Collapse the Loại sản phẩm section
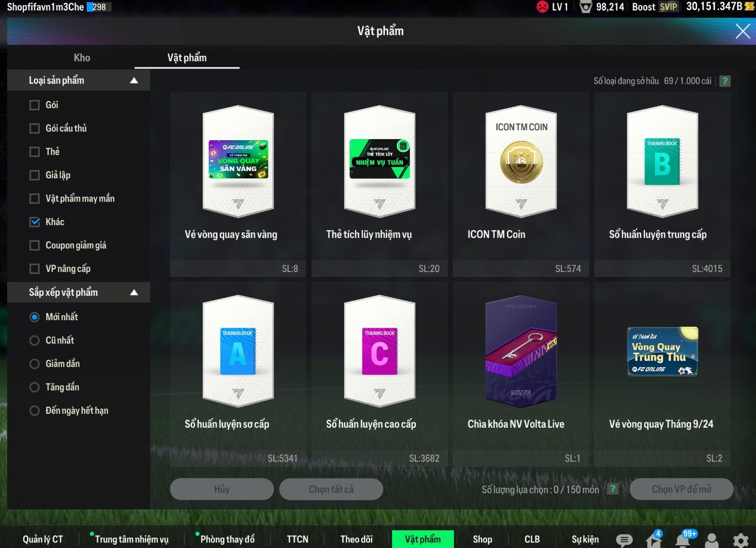 coord(134,81)
